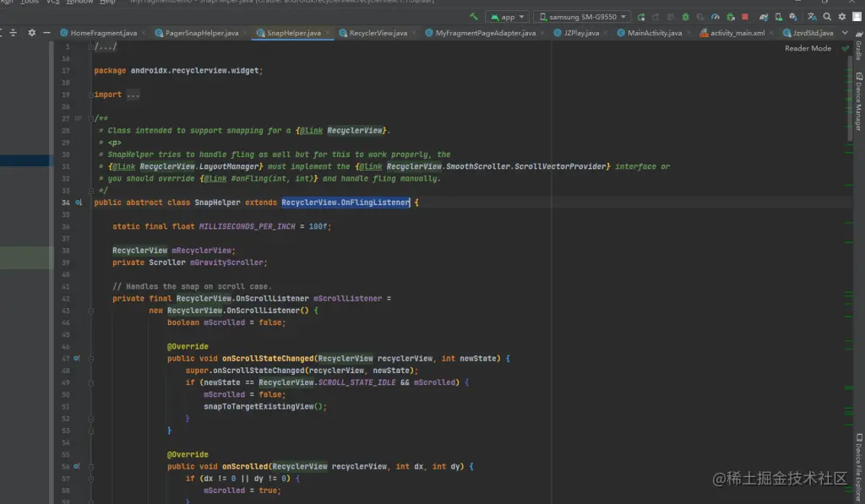The height and width of the screenshot is (504, 865).
Task: Toggle rendered doc view at line 27
Action: [78, 118]
